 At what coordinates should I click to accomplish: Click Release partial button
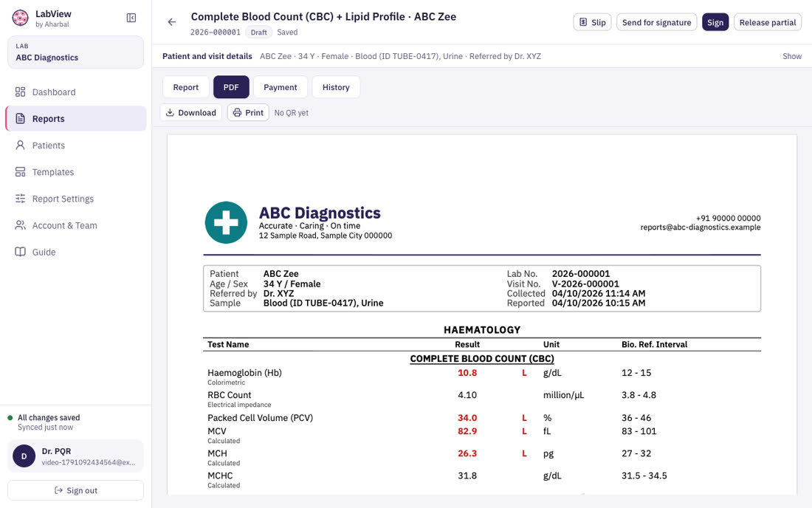tap(768, 22)
